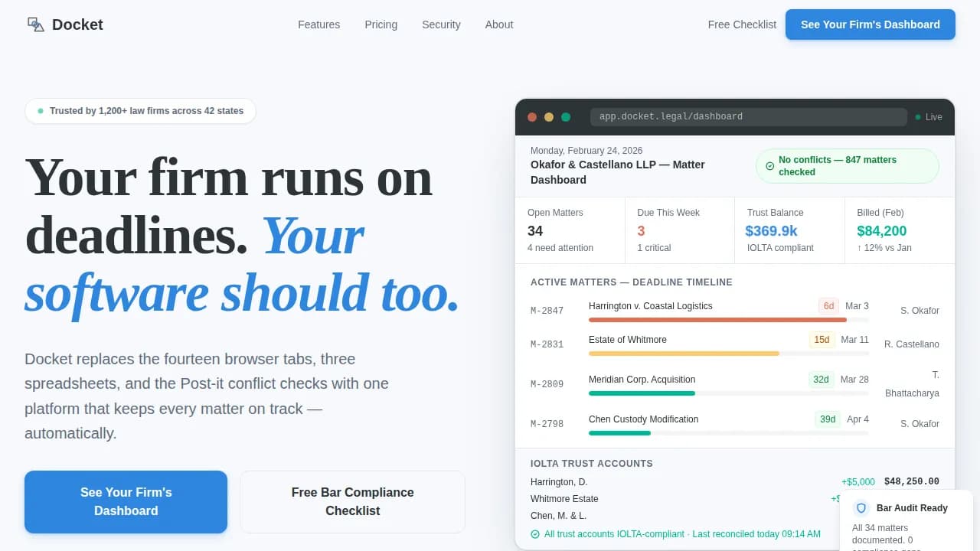Click the All trust accounts IOLTA-compliant link
Screen dimensions: 980x551
612,534
